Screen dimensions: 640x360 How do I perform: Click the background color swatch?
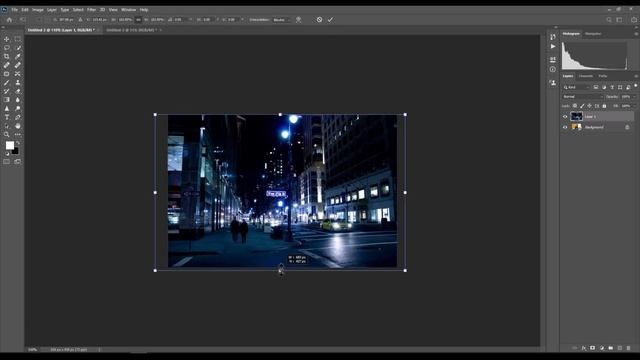(x=15, y=151)
